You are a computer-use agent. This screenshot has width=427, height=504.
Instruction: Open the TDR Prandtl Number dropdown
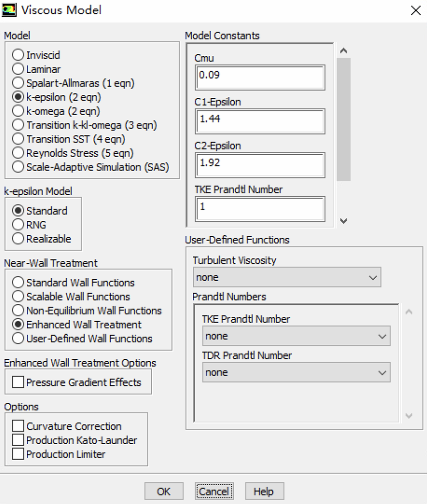coord(296,373)
